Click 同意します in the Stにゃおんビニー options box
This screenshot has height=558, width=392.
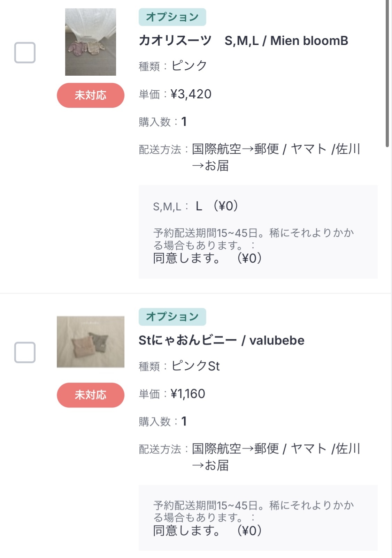pyautogui.click(x=187, y=531)
